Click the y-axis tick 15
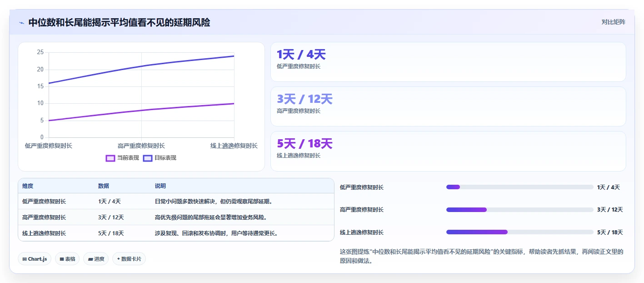Image resolution: width=644 pixels, height=283 pixels. 40,86
